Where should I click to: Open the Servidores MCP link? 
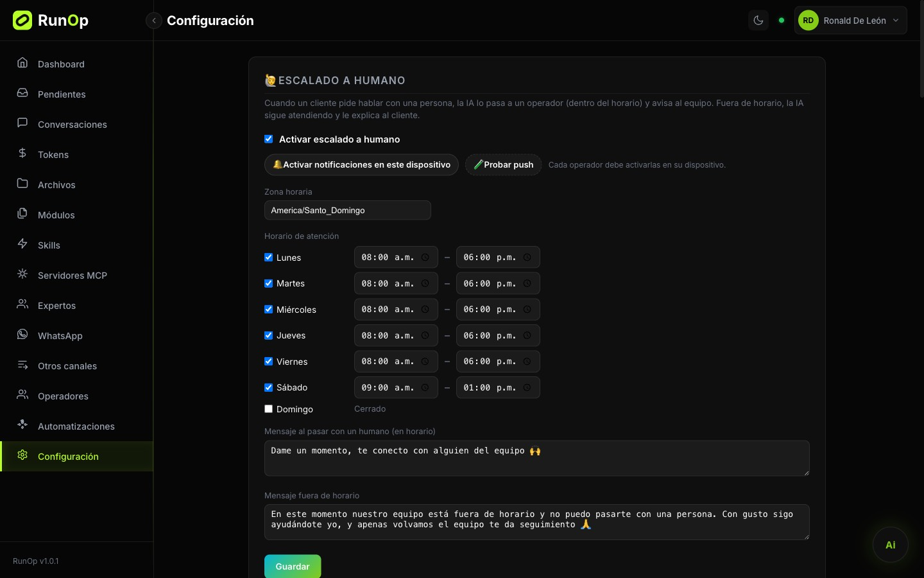(77, 275)
